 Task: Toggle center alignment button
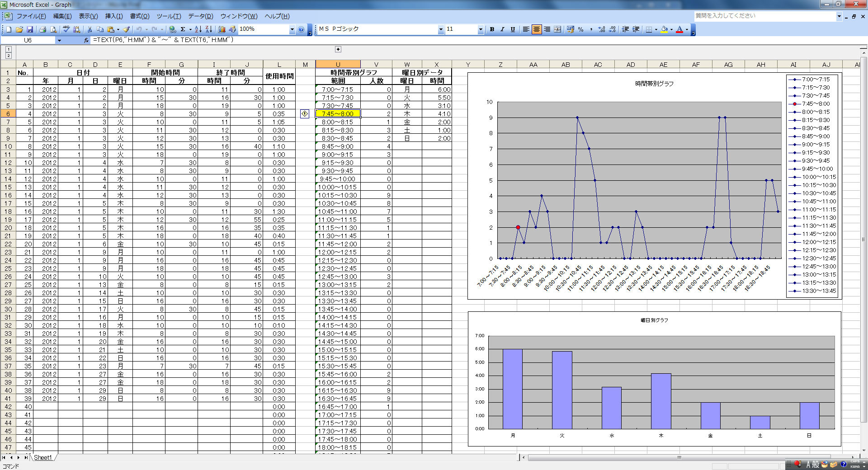pos(537,29)
